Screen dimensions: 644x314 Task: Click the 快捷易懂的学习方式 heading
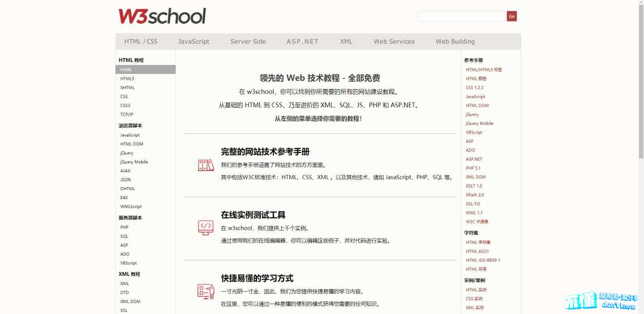[x=257, y=278]
